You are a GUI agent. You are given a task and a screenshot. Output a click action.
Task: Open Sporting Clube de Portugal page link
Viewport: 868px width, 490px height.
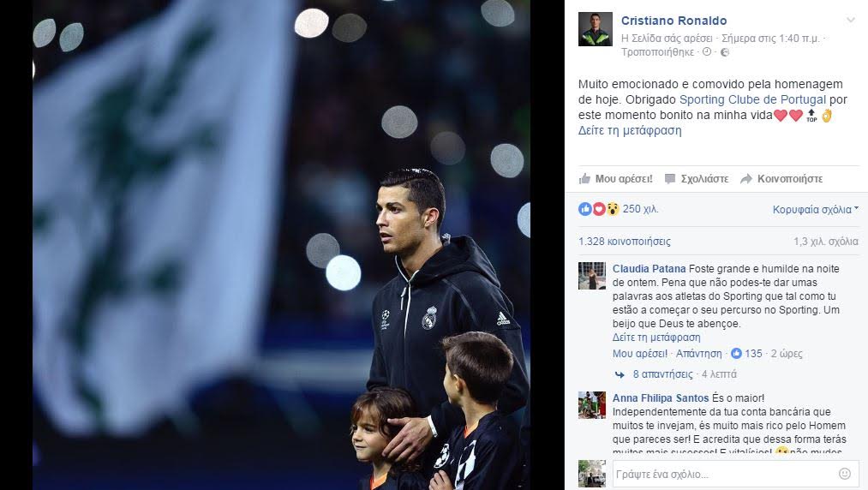pyautogui.click(x=752, y=99)
